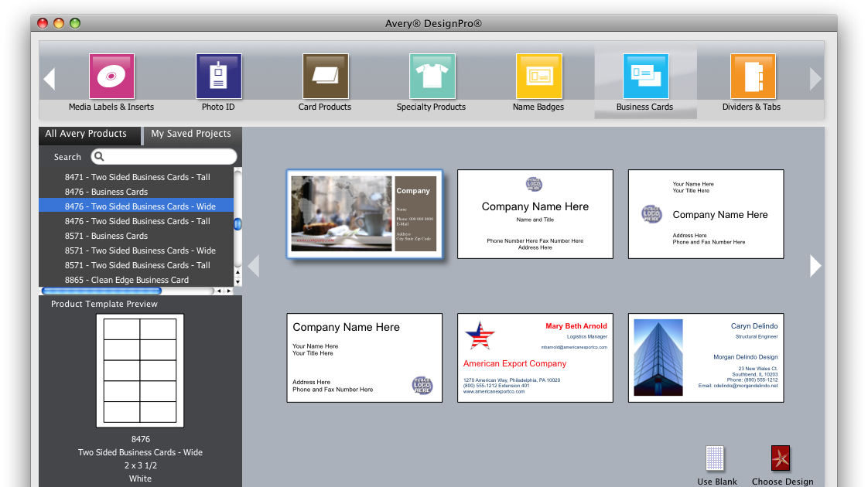The image size is (868, 487).
Task: Click the Business Cards category label
Action: tap(645, 107)
